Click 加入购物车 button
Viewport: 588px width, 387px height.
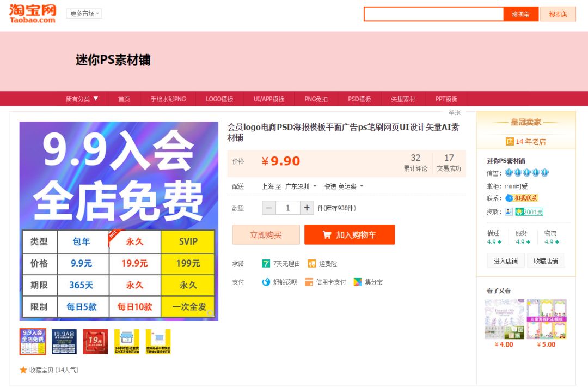point(350,235)
